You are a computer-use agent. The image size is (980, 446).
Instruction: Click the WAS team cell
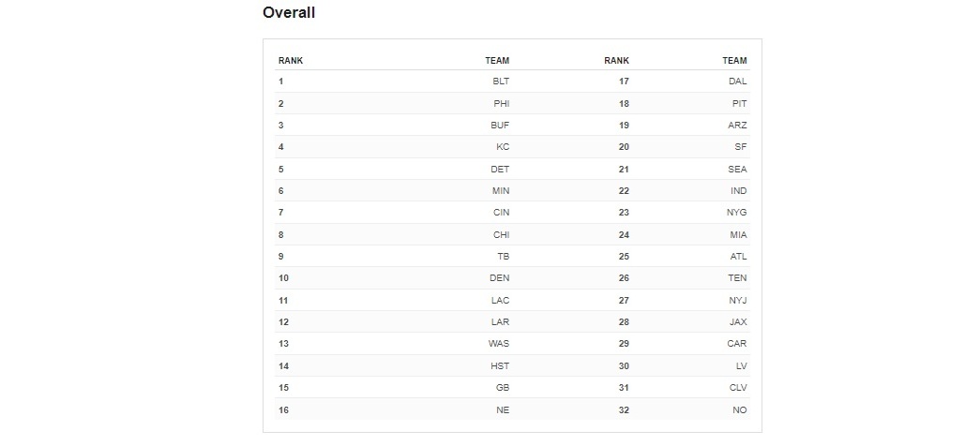[499, 344]
